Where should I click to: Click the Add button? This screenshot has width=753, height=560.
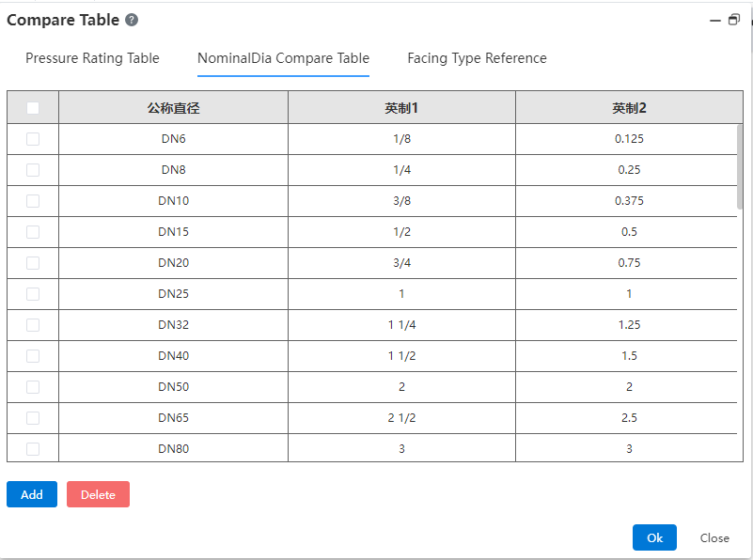pos(32,494)
